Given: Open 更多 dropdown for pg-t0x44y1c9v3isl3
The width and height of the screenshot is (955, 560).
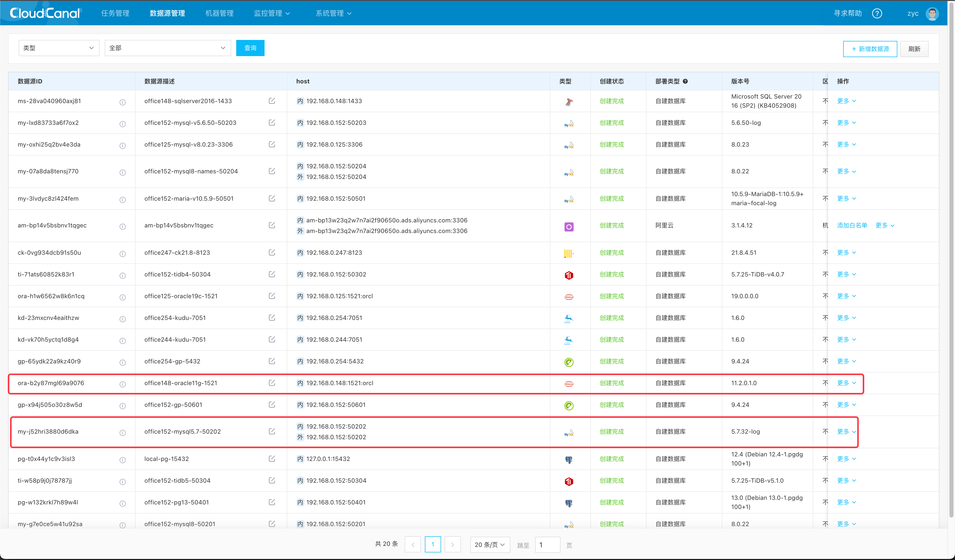Looking at the screenshot, I should click(846, 459).
